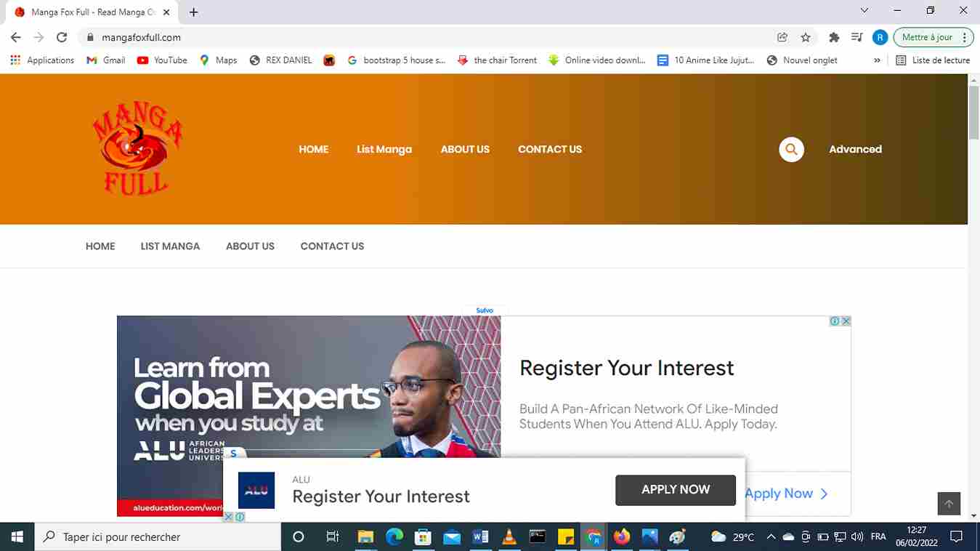Click the YouTube bookmark
The image size is (980, 551).
(x=162, y=60)
